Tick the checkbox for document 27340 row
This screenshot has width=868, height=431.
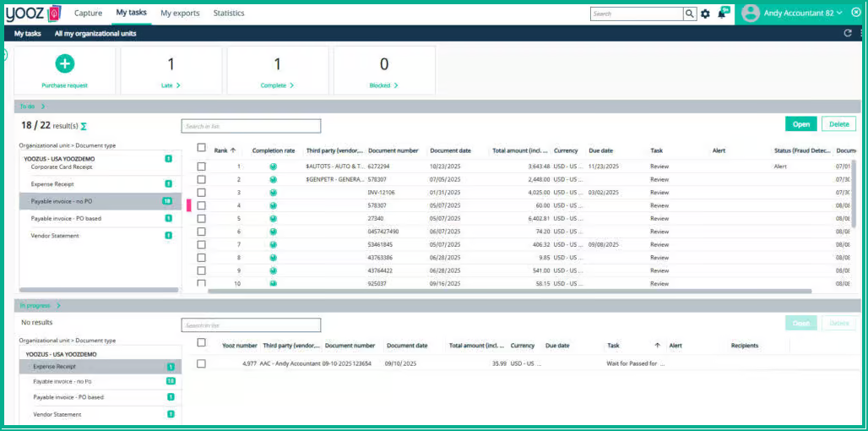[202, 218]
